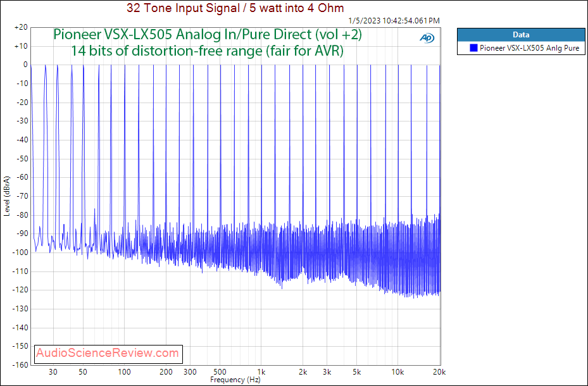Click the '-110' y-axis label

pyautogui.click(x=21, y=271)
